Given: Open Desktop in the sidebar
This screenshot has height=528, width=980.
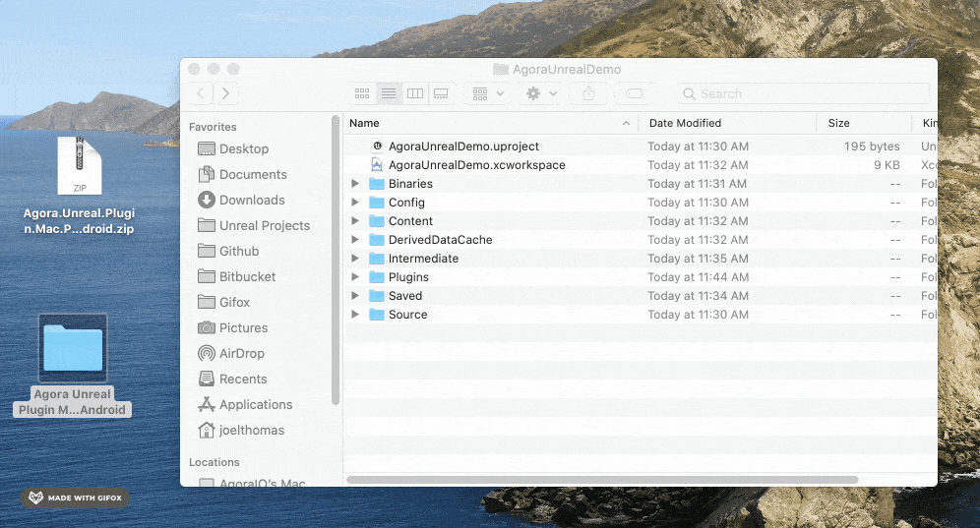Looking at the screenshot, I should (x=233, y=148).
